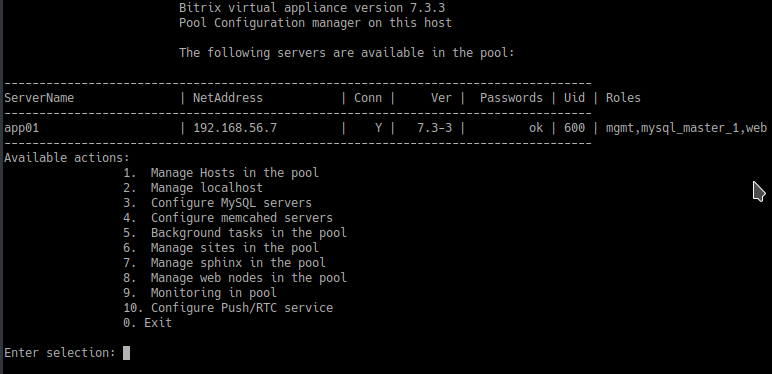Click the Enter selection prompt cursor
Viewport: 772px width, 374px height.
coord(127,353)
